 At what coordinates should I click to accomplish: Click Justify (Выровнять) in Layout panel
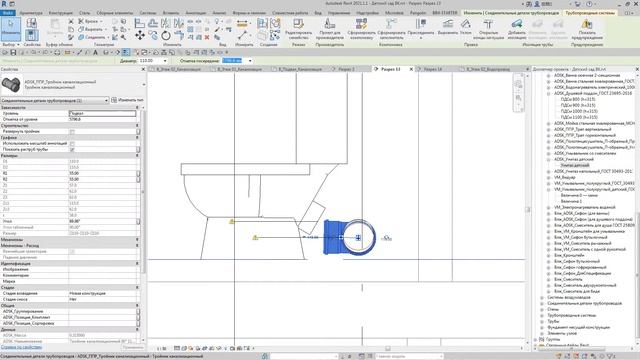[x=448, y=27]
